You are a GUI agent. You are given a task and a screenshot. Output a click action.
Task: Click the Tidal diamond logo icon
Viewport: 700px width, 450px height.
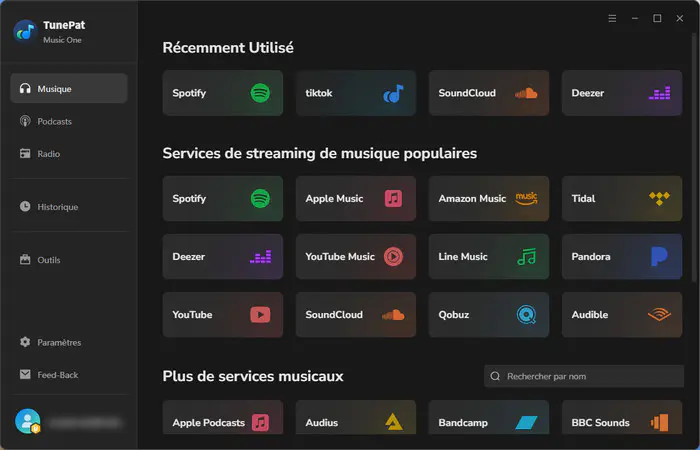click(659, 198)
